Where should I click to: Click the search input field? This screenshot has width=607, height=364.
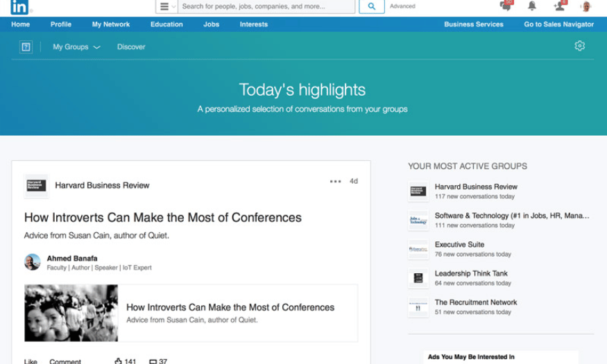pos(266,6)
